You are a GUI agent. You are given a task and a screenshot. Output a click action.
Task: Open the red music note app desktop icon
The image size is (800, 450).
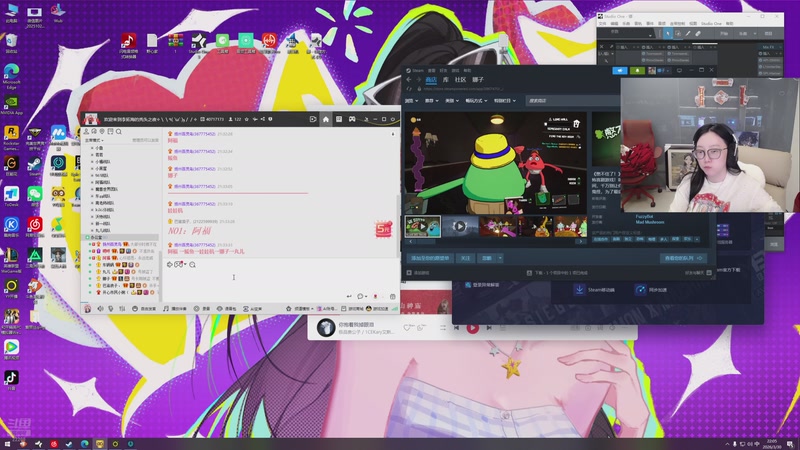[128, 45]
